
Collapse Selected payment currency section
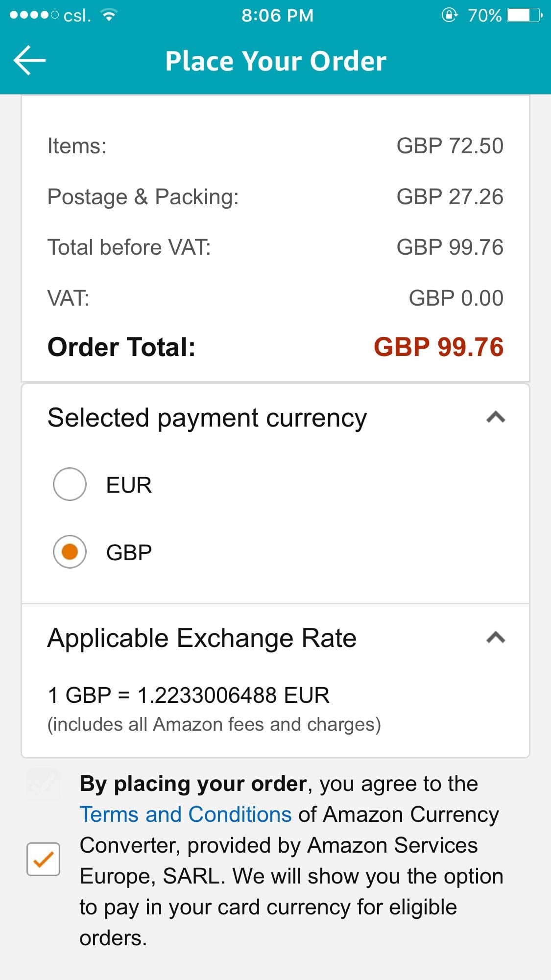(496, 417)
